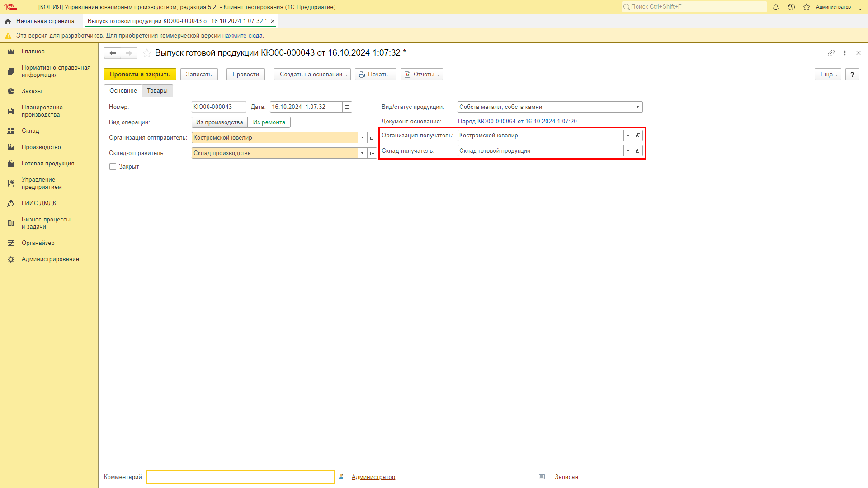This screenshot has width=868, height=488.
Task: Open Планирование производства section
Action: [x=49, y=111]
